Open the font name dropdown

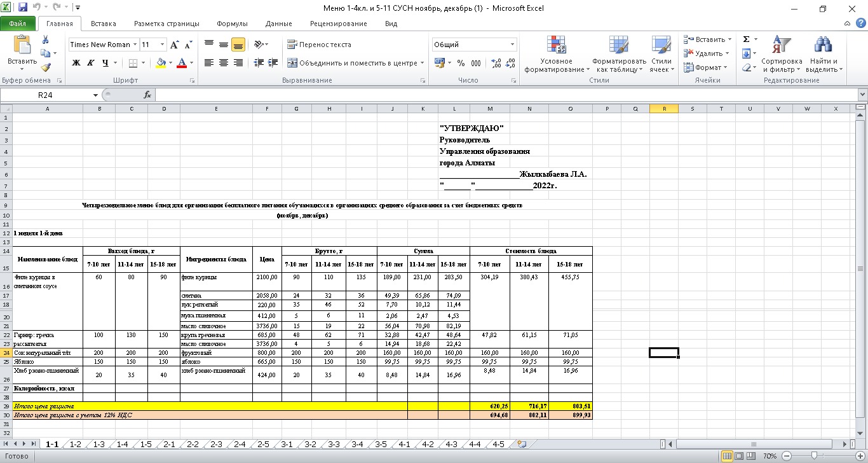[135, 45]
